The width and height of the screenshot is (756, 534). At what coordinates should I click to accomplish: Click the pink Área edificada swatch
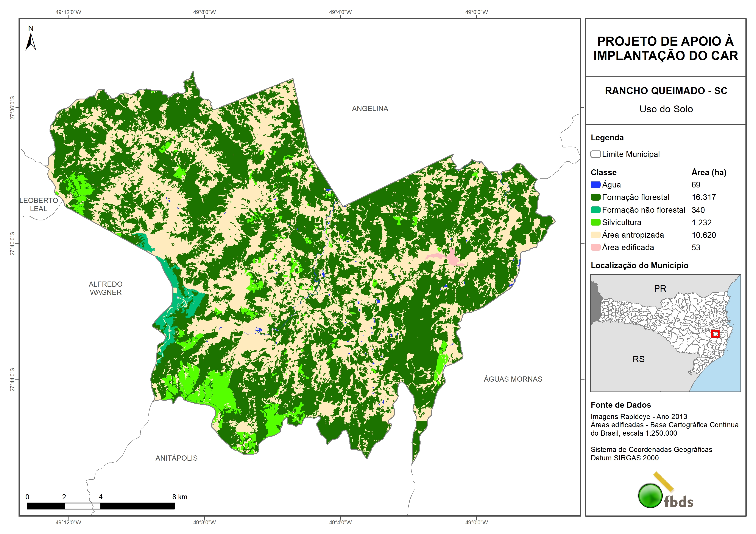pos(595,248)
